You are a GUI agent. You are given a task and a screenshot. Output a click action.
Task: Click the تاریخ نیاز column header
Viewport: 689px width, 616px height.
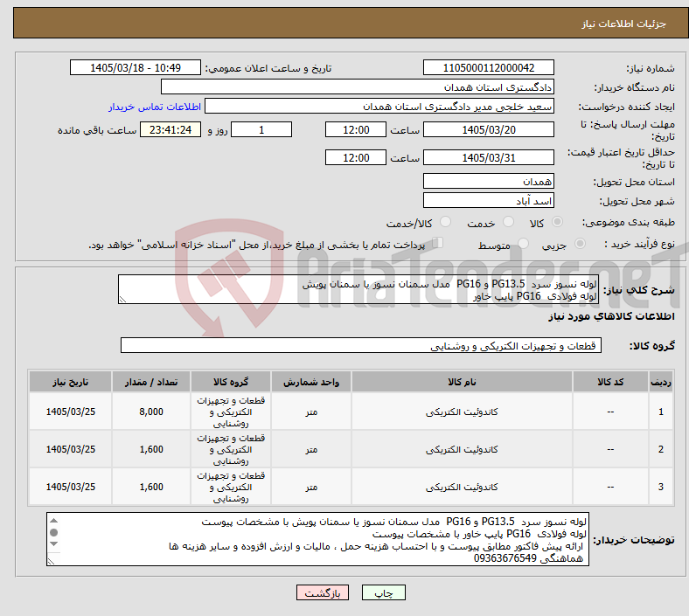coord(70,382)
